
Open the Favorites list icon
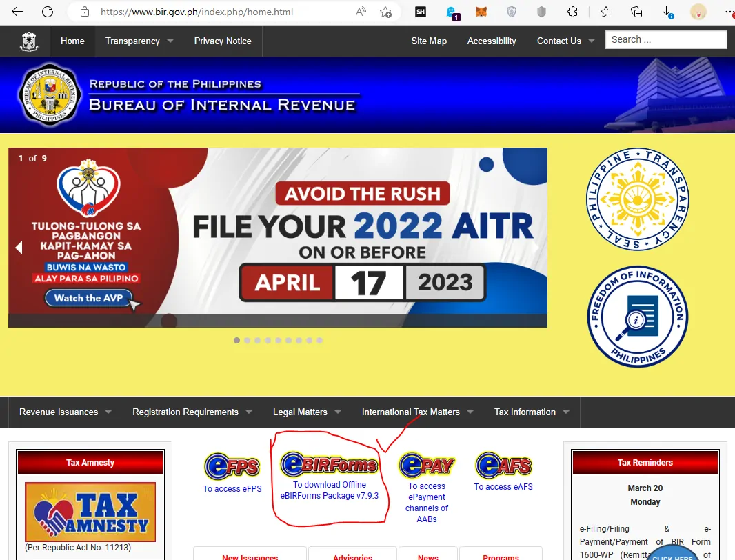pyautogui.click(x=605, y=12)
